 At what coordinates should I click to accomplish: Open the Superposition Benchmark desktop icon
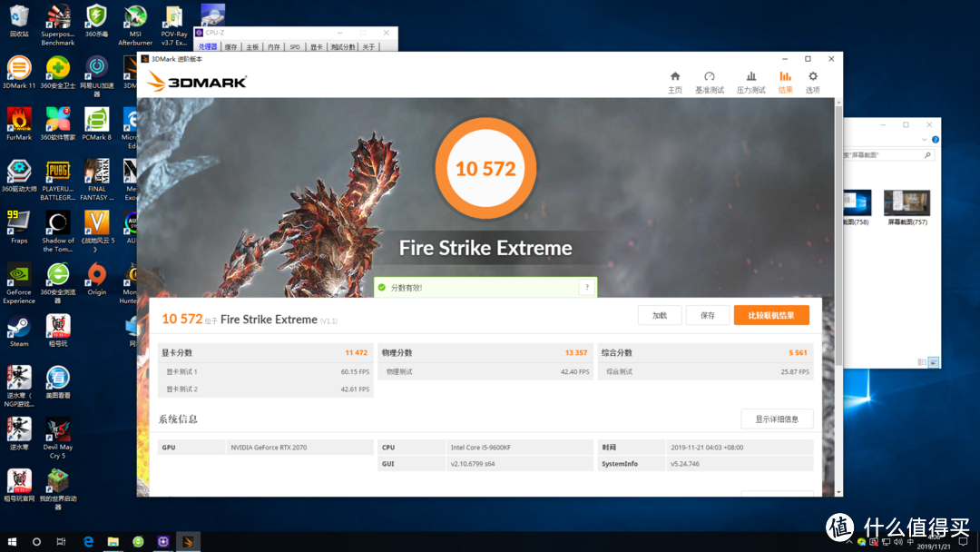click(x=57, y=25)
